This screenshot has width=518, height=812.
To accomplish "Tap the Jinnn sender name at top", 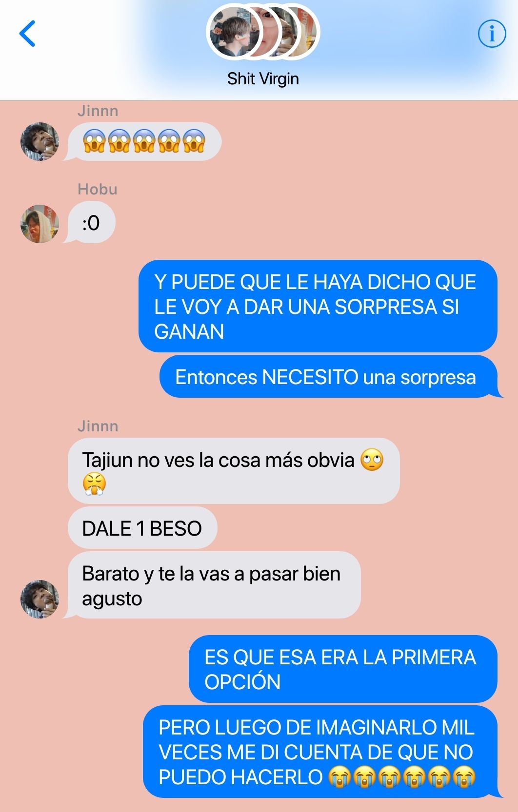I will pyautogui.click(x=98, y=111).
